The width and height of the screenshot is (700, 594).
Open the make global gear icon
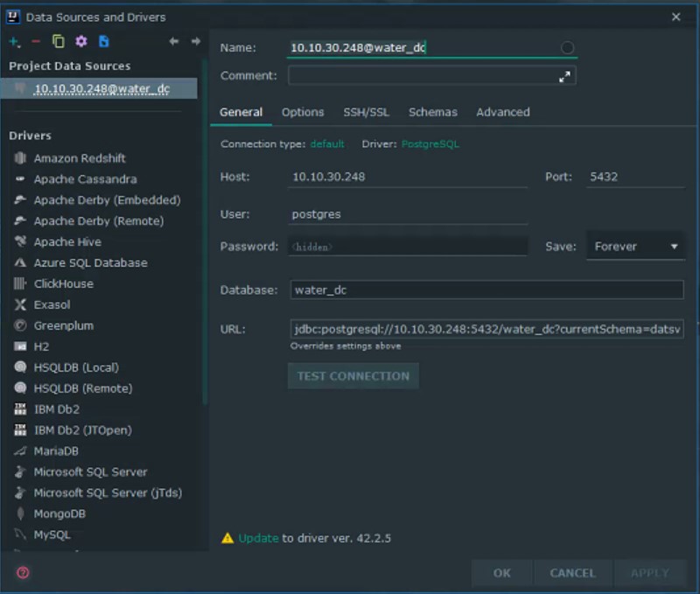[80, 41]
